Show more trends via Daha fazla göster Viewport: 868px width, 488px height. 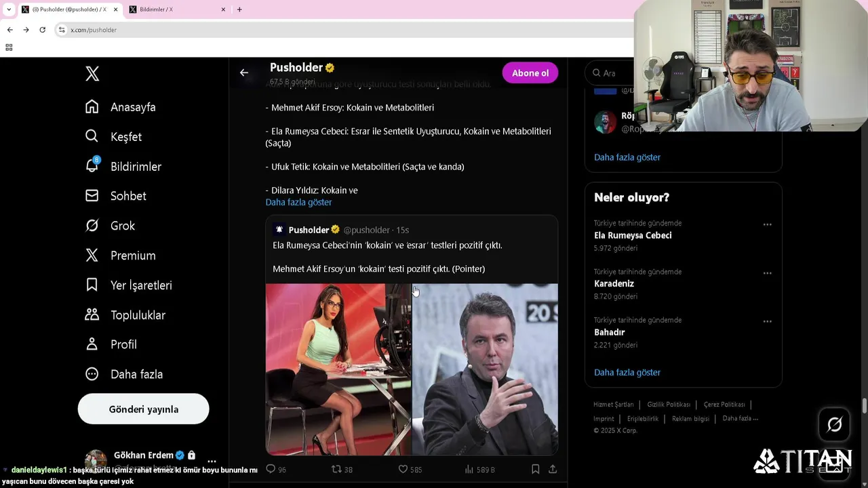click(627, 372)
